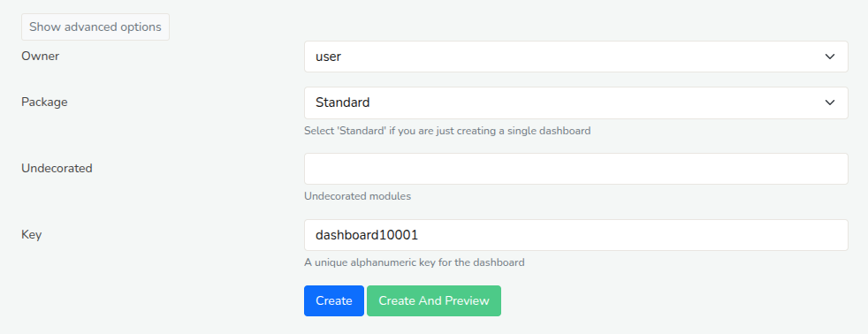The width and height of the screenshot is (868, 334).
Task: Click the Owner field label
Action: point(41,56)
